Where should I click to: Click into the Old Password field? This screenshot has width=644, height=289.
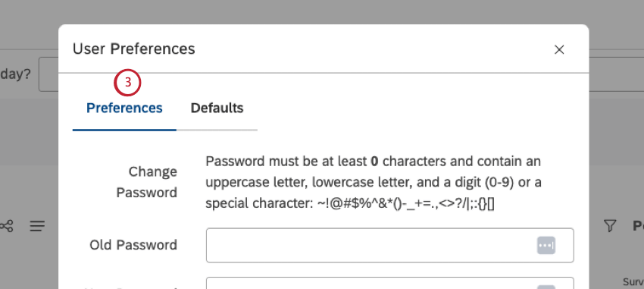point(389,246)
